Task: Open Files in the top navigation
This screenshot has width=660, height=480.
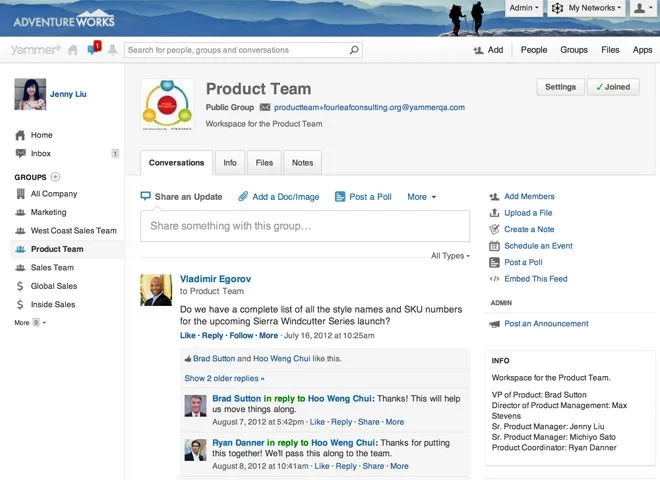Action: coord(610,50)
